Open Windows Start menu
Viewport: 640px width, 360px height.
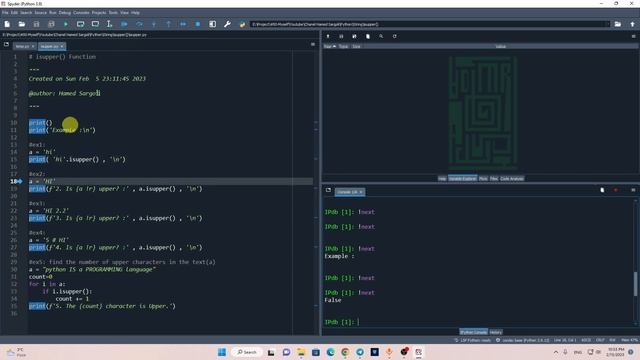(222, 352)
